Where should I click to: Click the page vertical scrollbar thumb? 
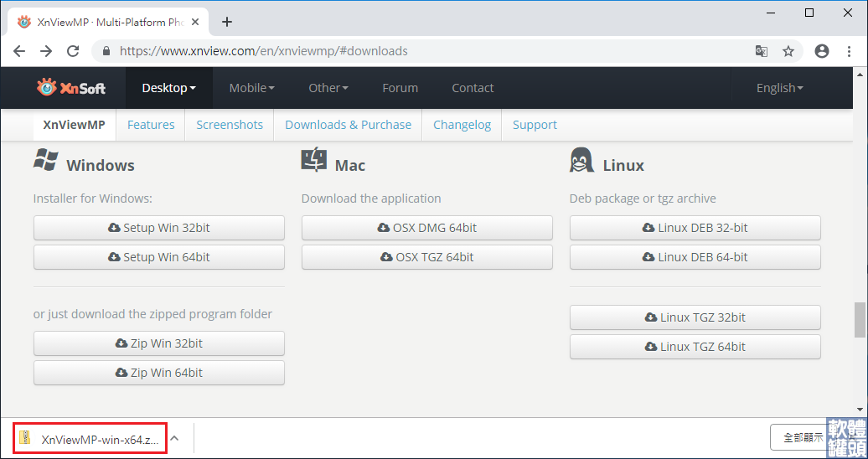[x=860, y=319]
